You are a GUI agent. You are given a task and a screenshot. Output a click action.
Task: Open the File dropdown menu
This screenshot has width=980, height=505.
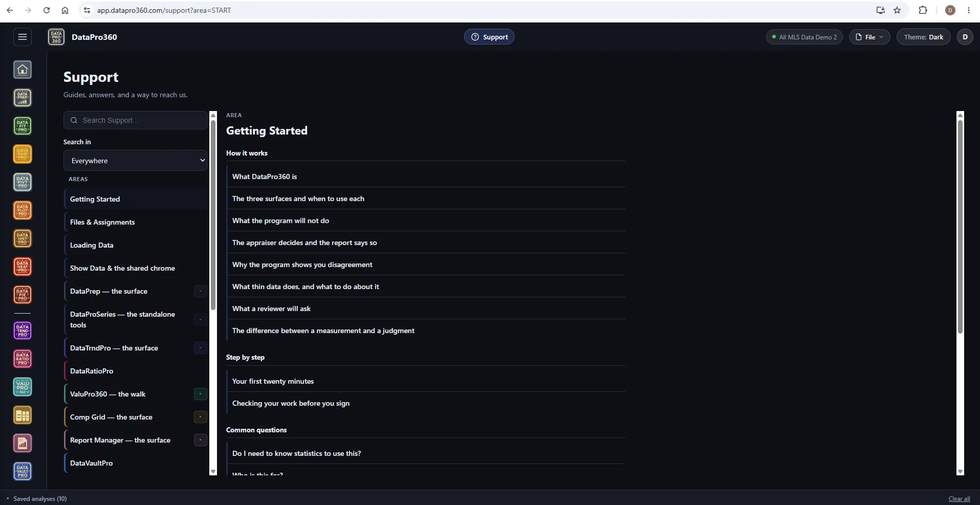[x=869, y=37]
